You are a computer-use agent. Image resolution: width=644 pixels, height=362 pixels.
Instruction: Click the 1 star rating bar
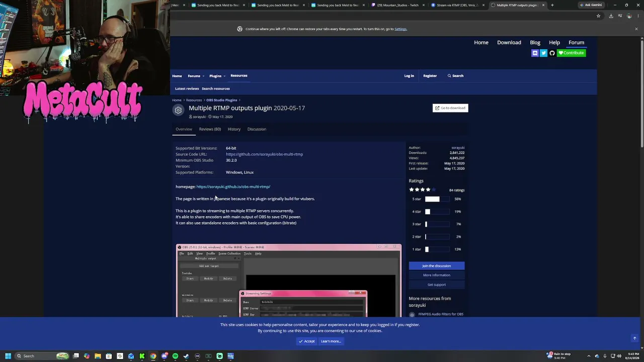pos(437,249)
